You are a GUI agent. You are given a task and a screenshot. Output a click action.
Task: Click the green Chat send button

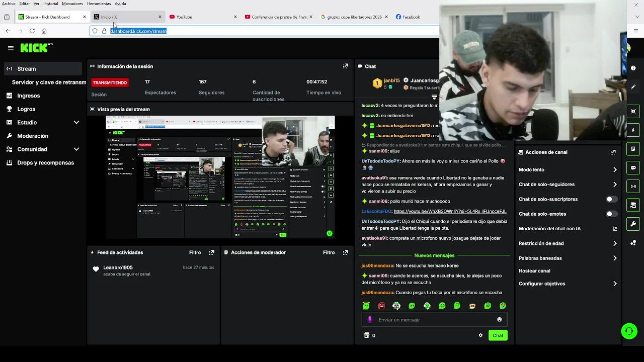[x=498, y=335]
